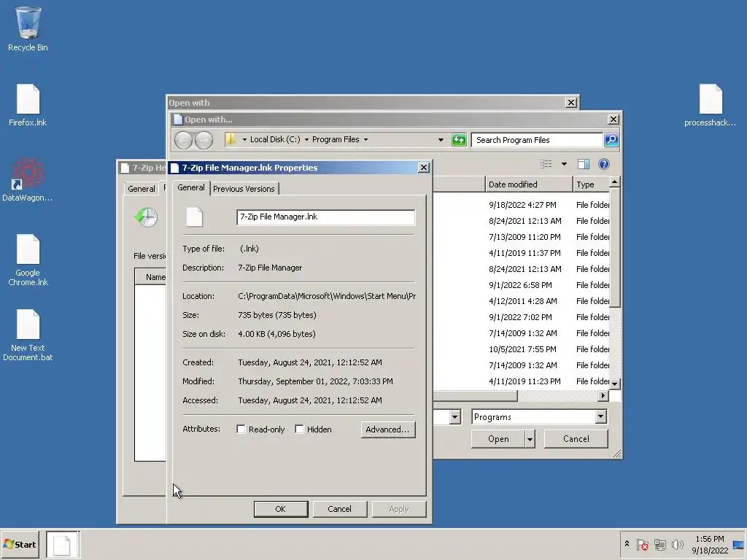Open the Start menu
Image resolution: width=747 pixels, height=560 pixels.
click(x=20, y=545)
